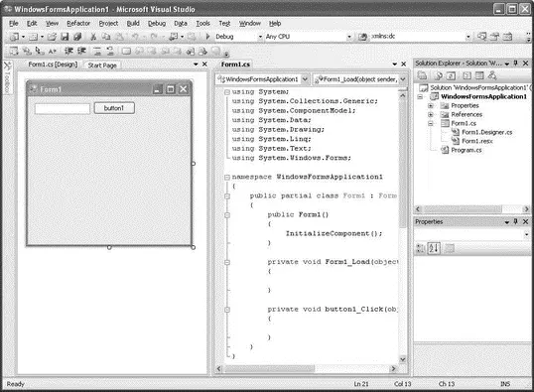The height and width of the screenshot is (392, 534).
Task: Select the Form1.cs code editor tab
Action: click(235, 65)
